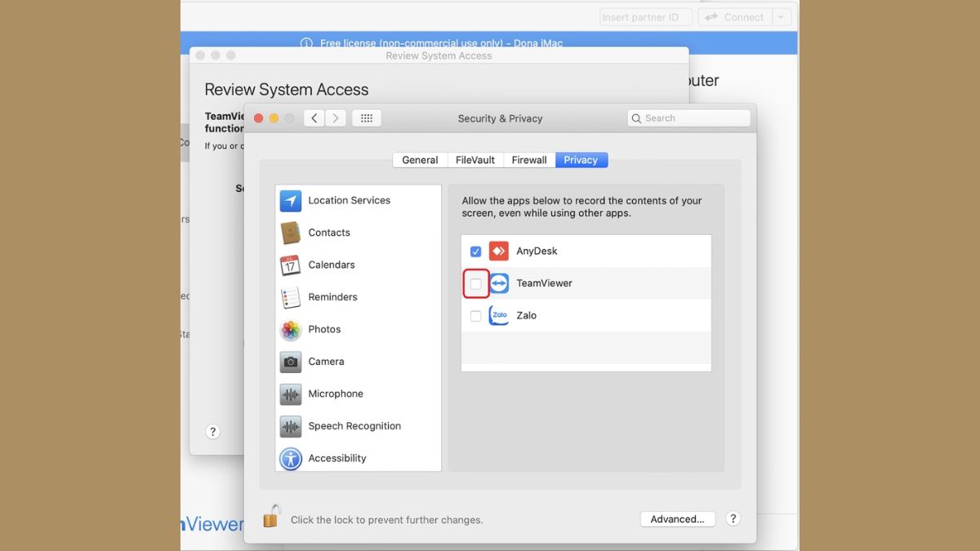Select Camera label in privacy list
Screen dimensions: 980x551
(x=327, y=362)
